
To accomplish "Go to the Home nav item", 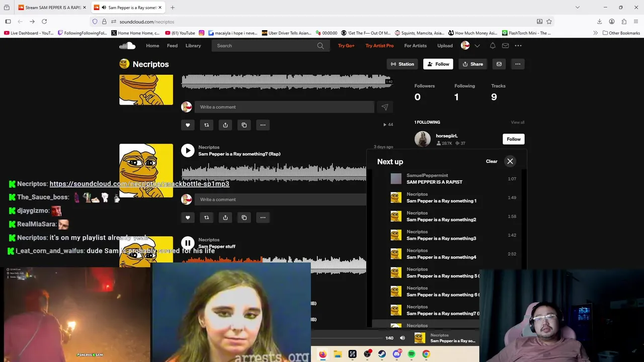I will coord(152,46).
